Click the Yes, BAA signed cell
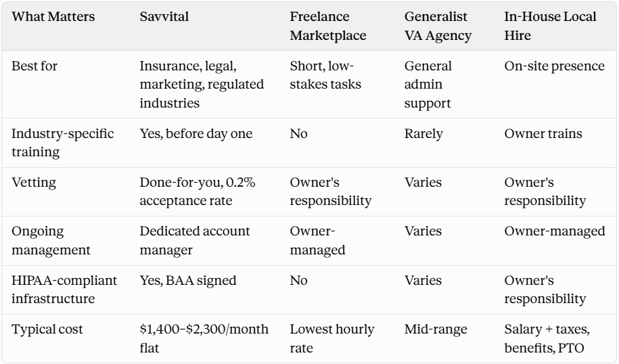 (188, 280)
